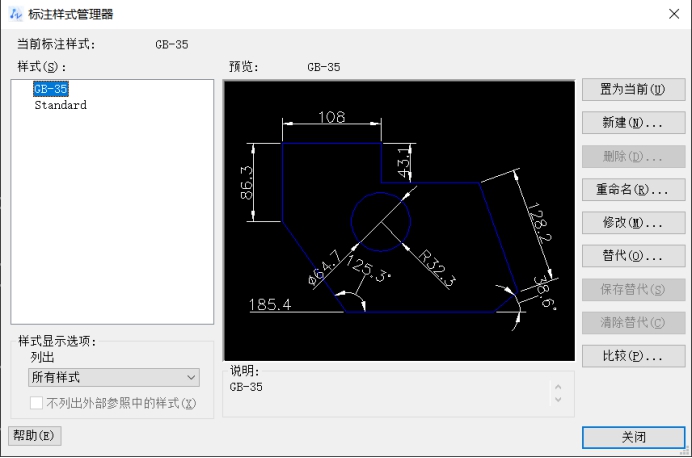
Task: Click the description box up arrow
Action: 558,382
